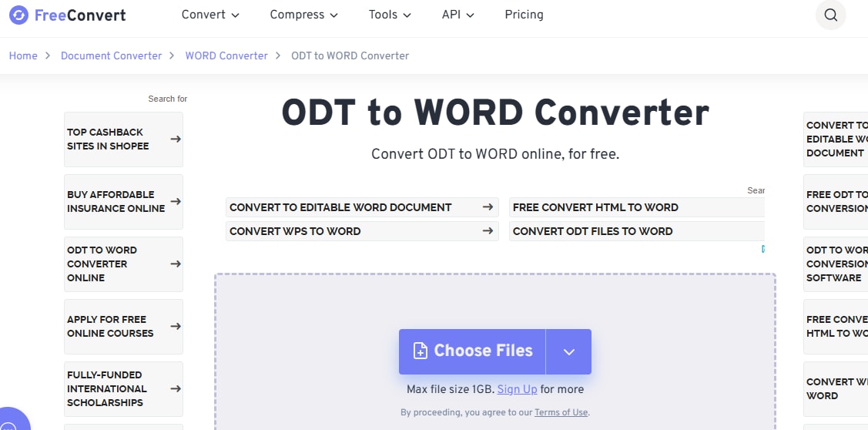
Task: Click the 'Max file size 1GB.' text
Action: (x=450, y=390)
